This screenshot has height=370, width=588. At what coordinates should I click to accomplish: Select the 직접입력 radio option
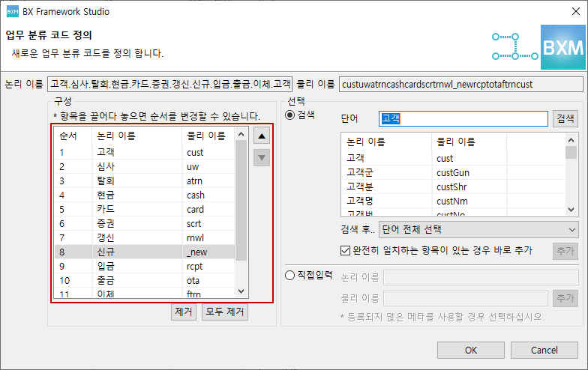pos(290,275)
